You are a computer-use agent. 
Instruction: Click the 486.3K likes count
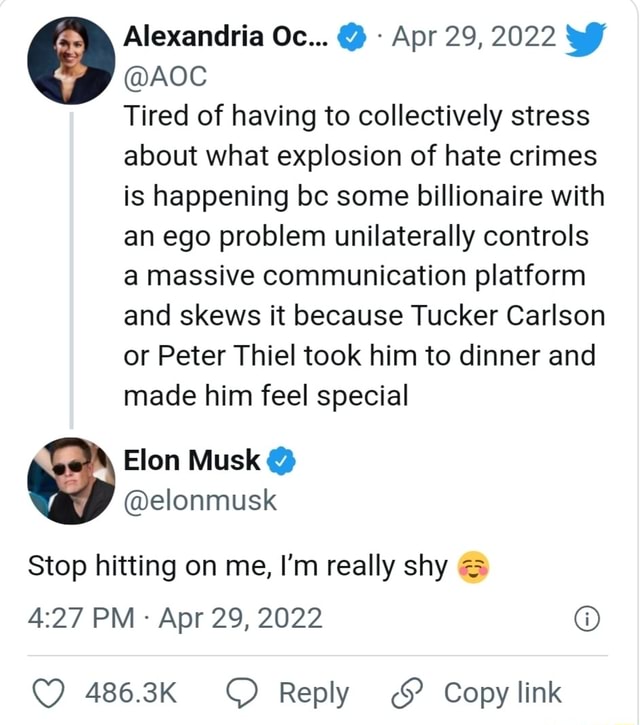(131, 693)
